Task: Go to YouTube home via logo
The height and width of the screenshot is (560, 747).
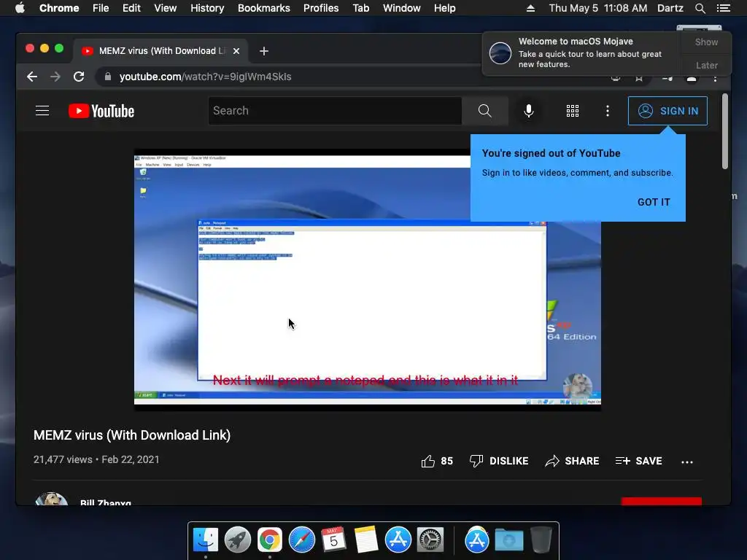Action: [x=101, y=111]
